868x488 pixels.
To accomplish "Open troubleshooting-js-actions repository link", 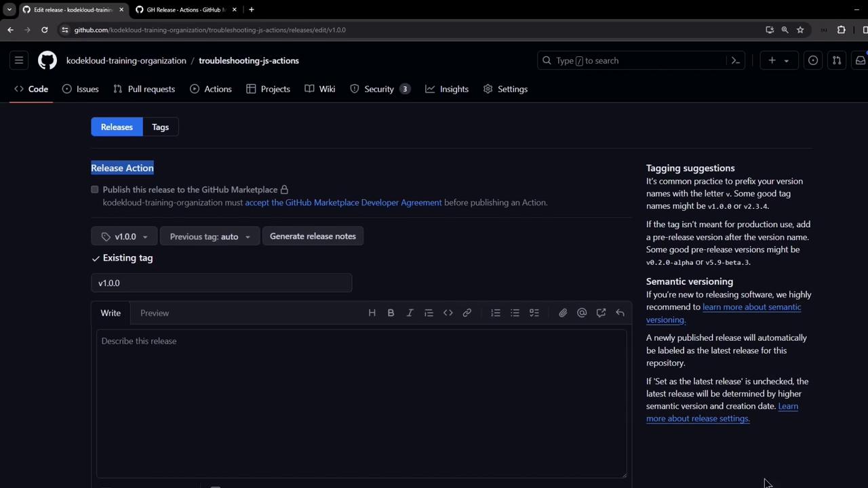I will pos(249,60).
